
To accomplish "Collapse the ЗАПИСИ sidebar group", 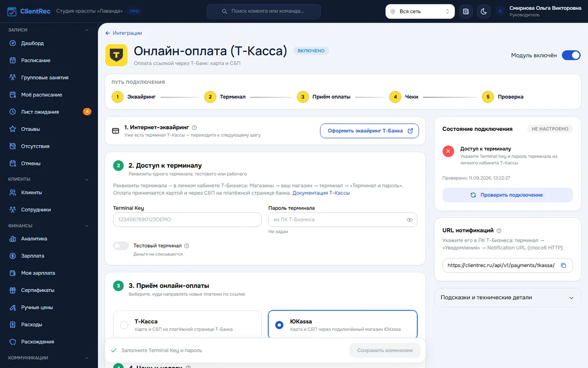I will tap(87, 30).
